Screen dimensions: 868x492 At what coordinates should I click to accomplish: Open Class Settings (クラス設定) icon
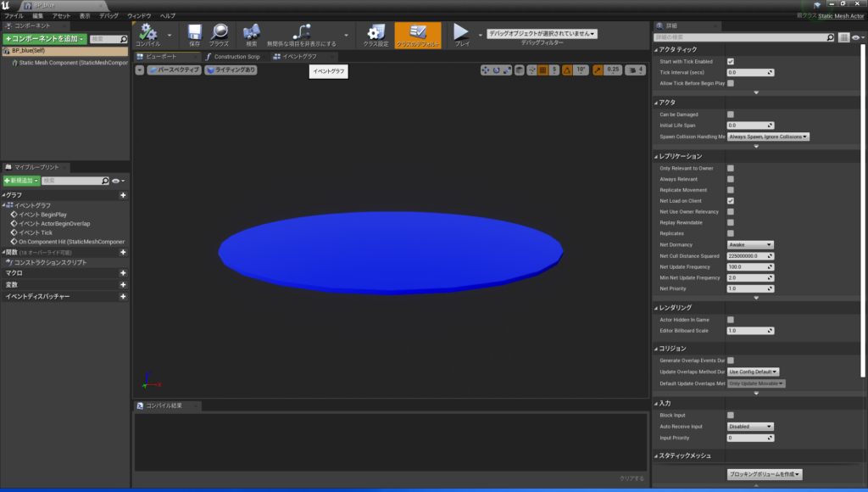tap(376, 33)
